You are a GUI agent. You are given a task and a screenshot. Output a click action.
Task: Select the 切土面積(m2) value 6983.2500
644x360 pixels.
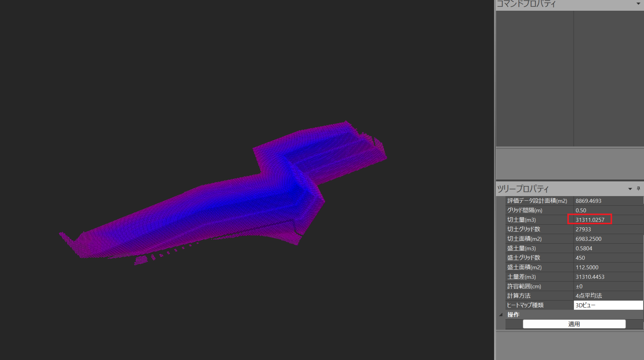click(x=588, y=239)
